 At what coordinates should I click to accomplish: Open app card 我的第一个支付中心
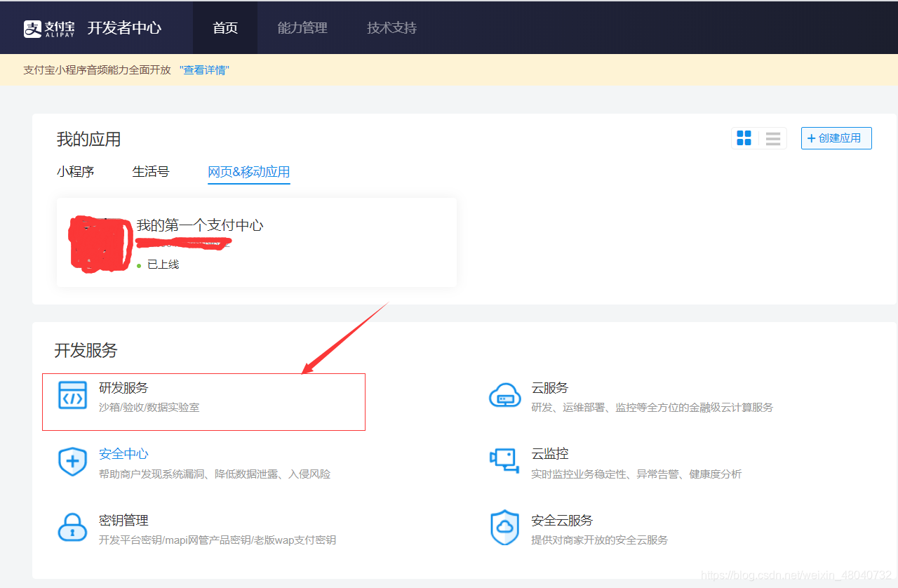pyautogui.click(x=257, y=242)
